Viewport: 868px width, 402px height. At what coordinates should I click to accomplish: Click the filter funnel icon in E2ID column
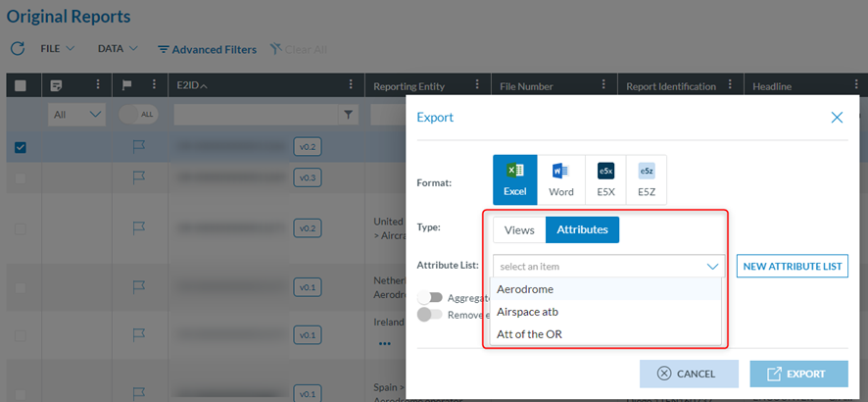(x=348, y=116)
